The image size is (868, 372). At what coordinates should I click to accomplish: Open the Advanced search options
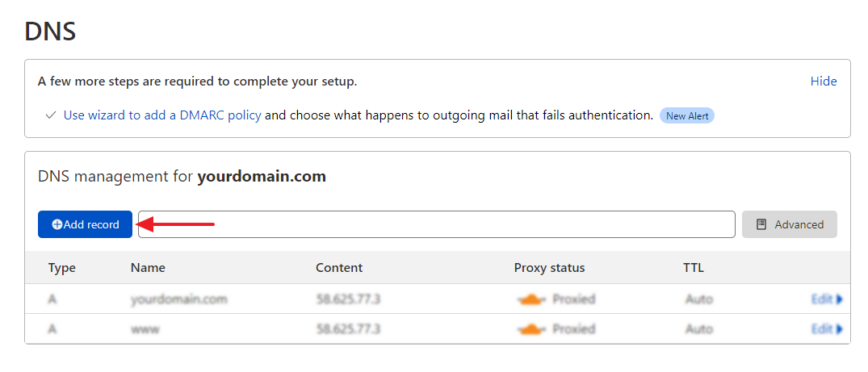[790, 224]
